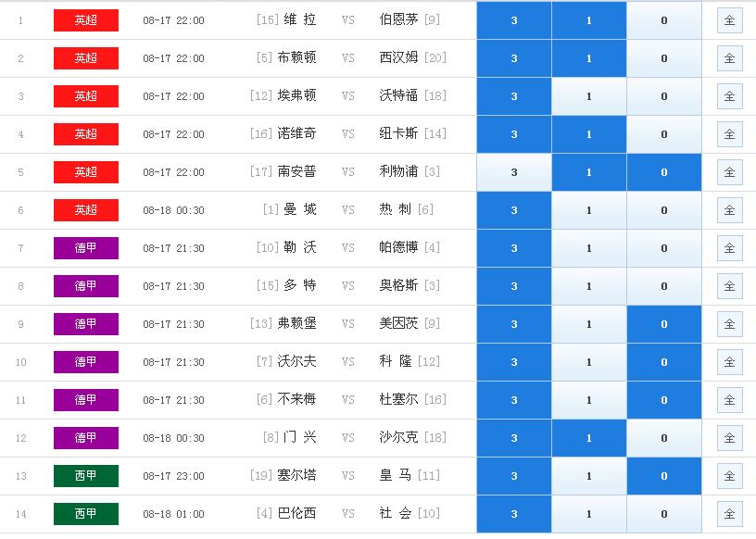Toggle pick 3 for 巴伦西 vs 社会
Image resolution: width=756 pixels, height=539 pixels.
coord(514,514)
